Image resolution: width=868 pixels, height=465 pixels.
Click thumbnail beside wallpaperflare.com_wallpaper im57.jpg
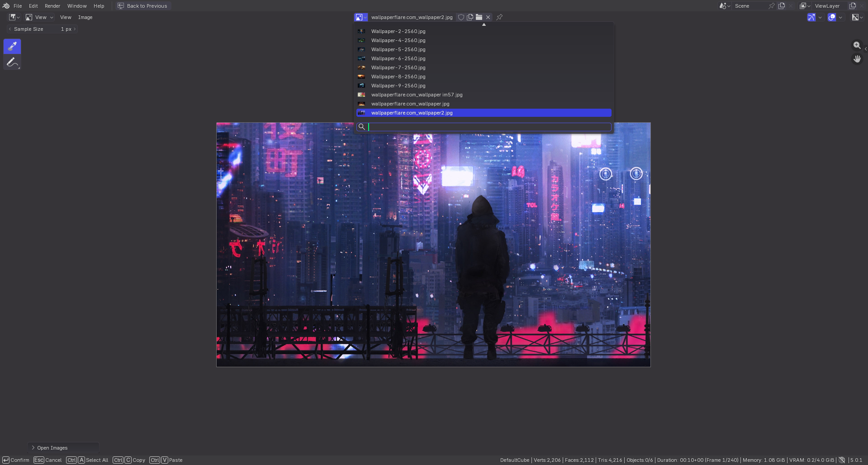[361, 95]
